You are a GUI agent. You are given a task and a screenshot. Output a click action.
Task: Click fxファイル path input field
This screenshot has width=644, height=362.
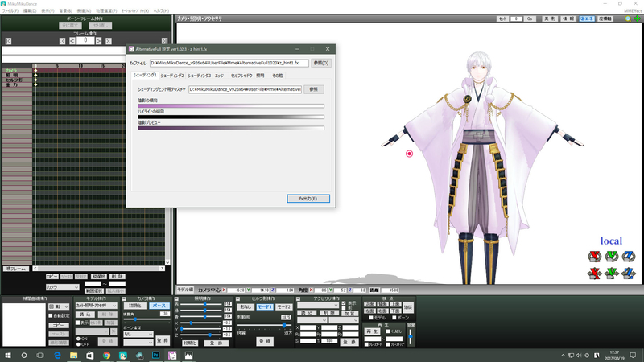229,63
